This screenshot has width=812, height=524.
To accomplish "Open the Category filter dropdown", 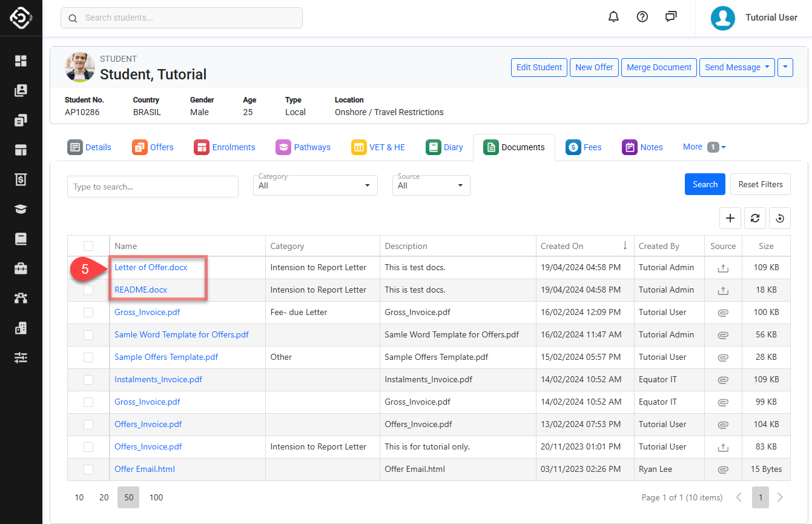I will (315, 185).
